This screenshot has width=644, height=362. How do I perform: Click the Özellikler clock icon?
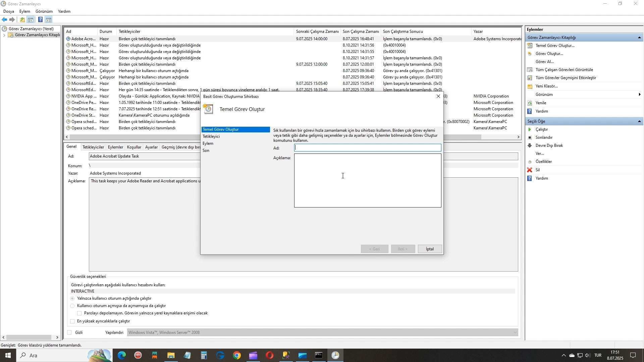[x=530, y=162]
